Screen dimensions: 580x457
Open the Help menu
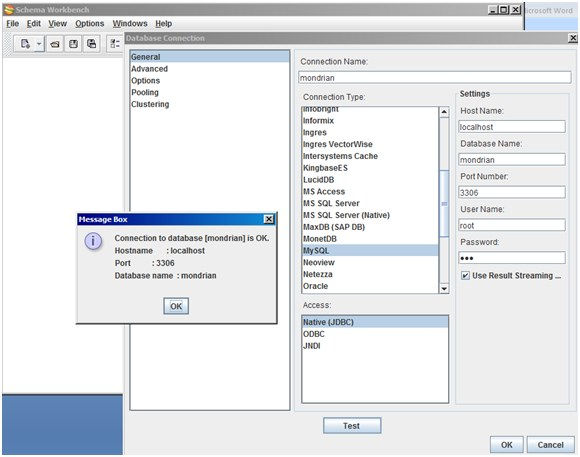point(163,24)
